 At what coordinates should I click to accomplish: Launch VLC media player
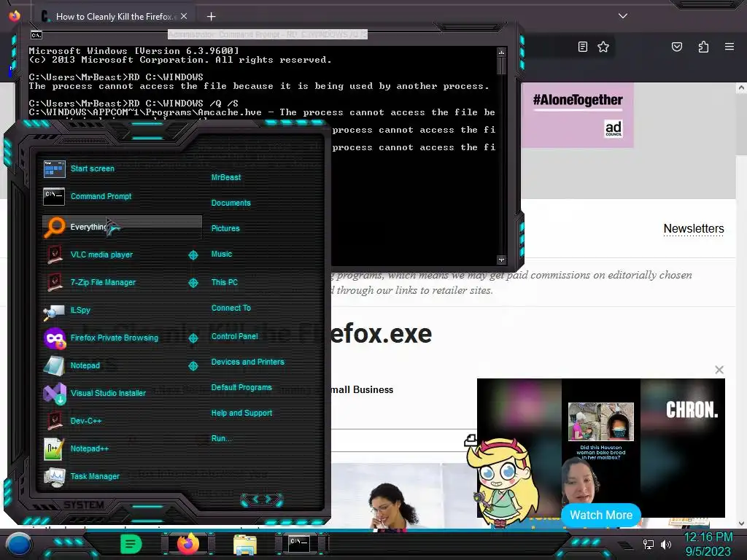pyautogui.click(x=115, y=254)
